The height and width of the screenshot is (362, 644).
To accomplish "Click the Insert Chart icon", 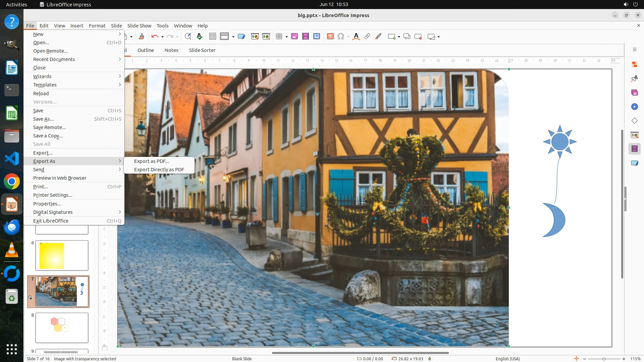I will click(316, 37).
